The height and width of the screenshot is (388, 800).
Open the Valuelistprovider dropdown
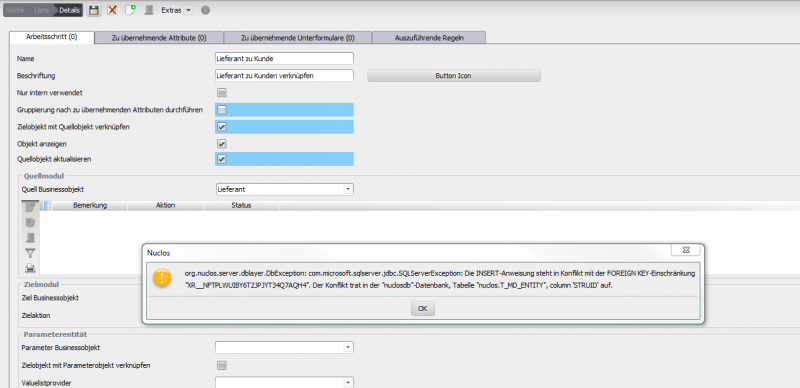click(x=348, y=382)
